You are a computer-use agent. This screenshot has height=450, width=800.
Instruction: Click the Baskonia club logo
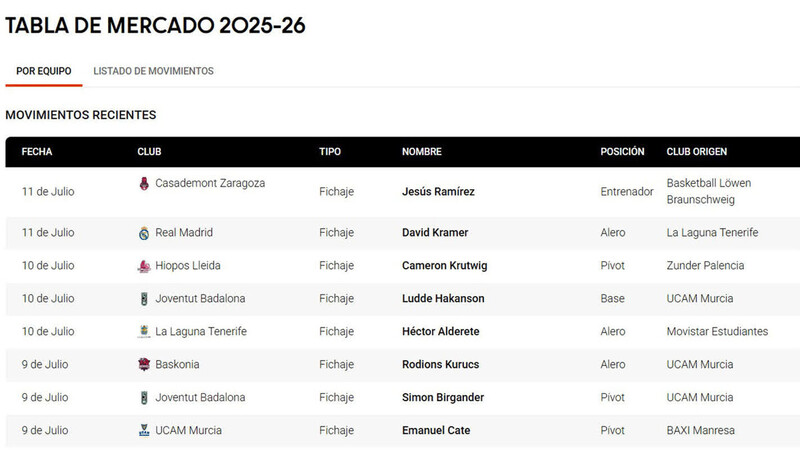click(x=144, y=364)
